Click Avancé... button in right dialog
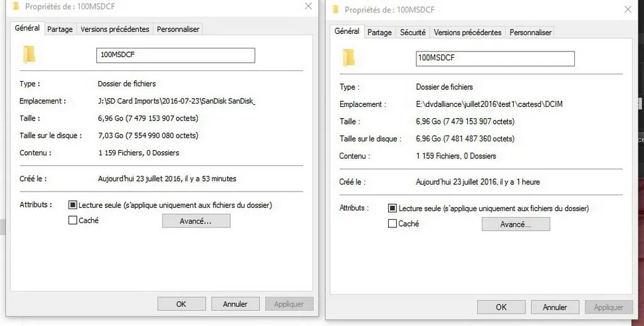Image resolution: width=644 pixels, height=326 pixels. click(x=516, y=224)
